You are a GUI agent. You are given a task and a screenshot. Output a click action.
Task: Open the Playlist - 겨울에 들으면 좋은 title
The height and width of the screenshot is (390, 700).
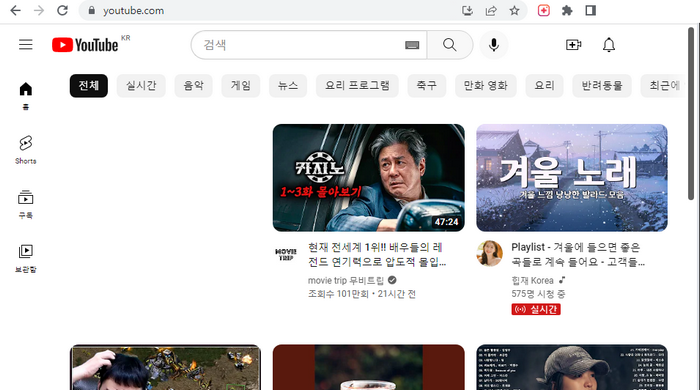[578, 254]
